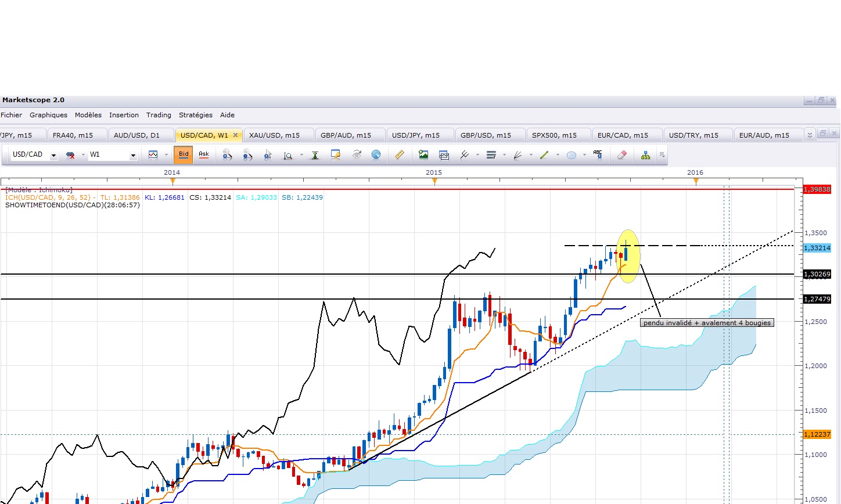Image resolution: width=841 pixels, height=504 pixels.
Task: Switch to the XAU/USD, m15 tab
Action: point(274,135)
